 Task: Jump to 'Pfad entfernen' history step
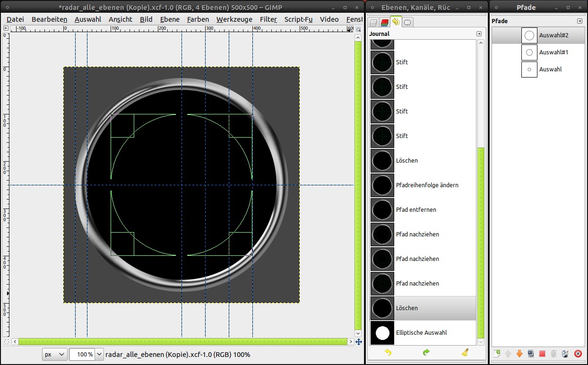(x=416, y=209)
